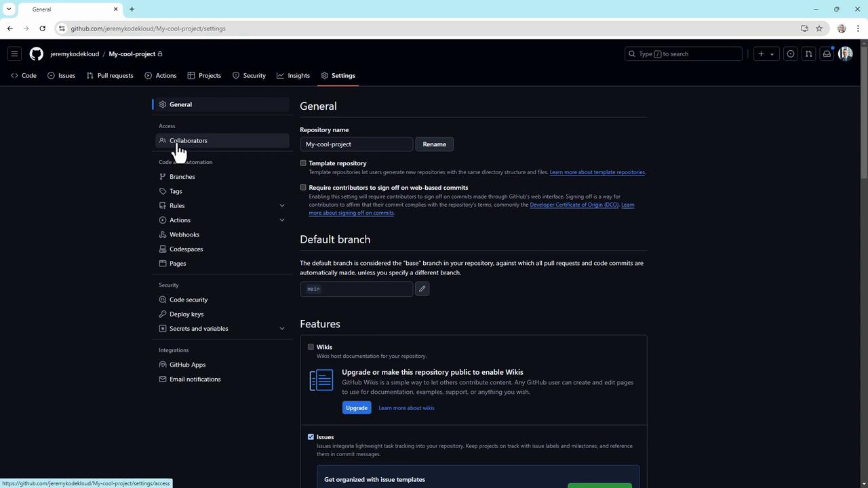The height and width of the screenshot is (488, 868).
Task: Open Codespaces settings
Action: click(x=223, y=249)
